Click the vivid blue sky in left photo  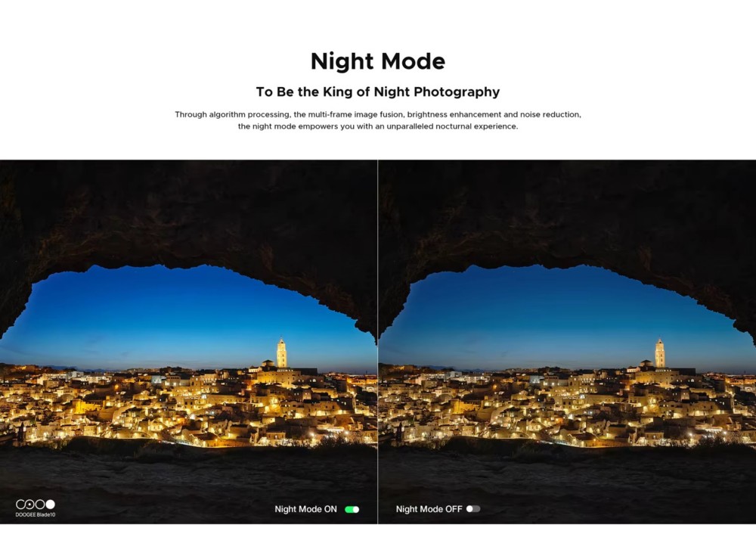click(x=183, y=318)
